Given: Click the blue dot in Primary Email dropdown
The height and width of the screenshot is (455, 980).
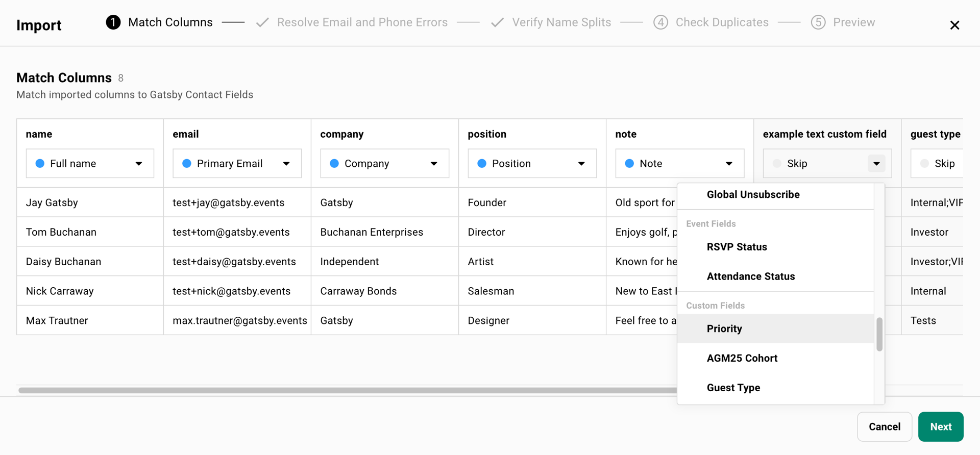Looking at the screenshot, I should coord(187,164).
